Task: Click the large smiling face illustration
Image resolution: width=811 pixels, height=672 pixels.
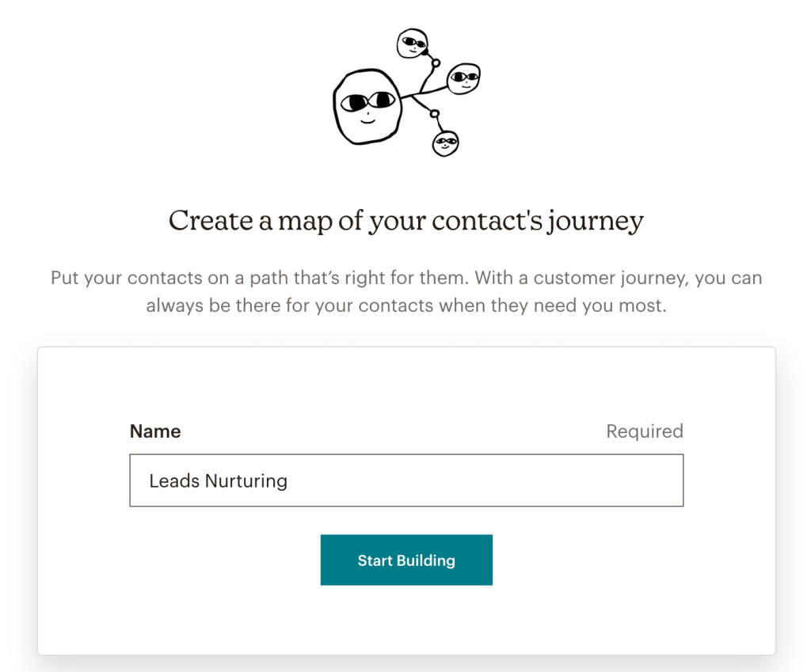Action: click(369, 104)
